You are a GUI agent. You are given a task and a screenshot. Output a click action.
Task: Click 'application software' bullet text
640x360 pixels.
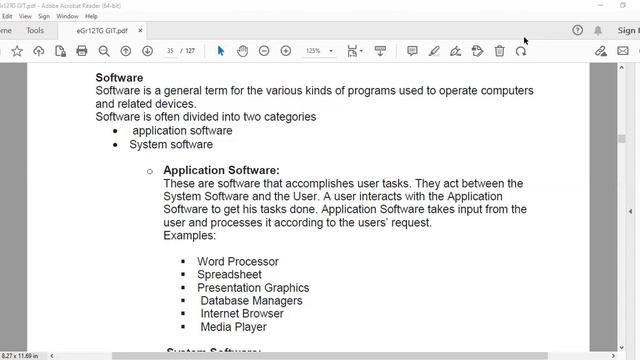(182, 131)
